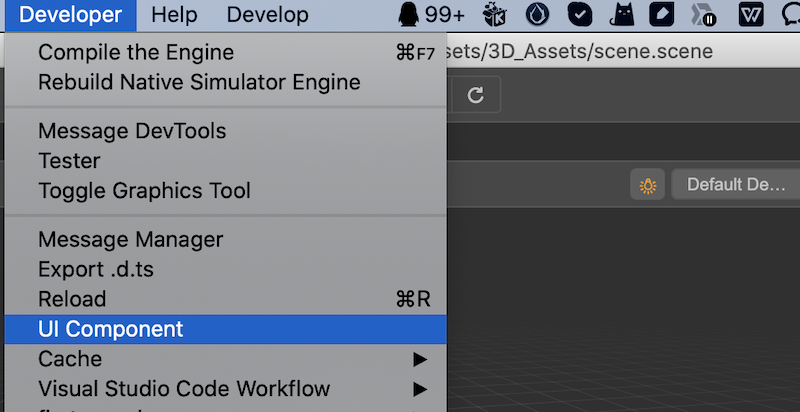
Task: Open the note app icon in the menu bar
Action: pyautogui.click(x=661, y=15)
